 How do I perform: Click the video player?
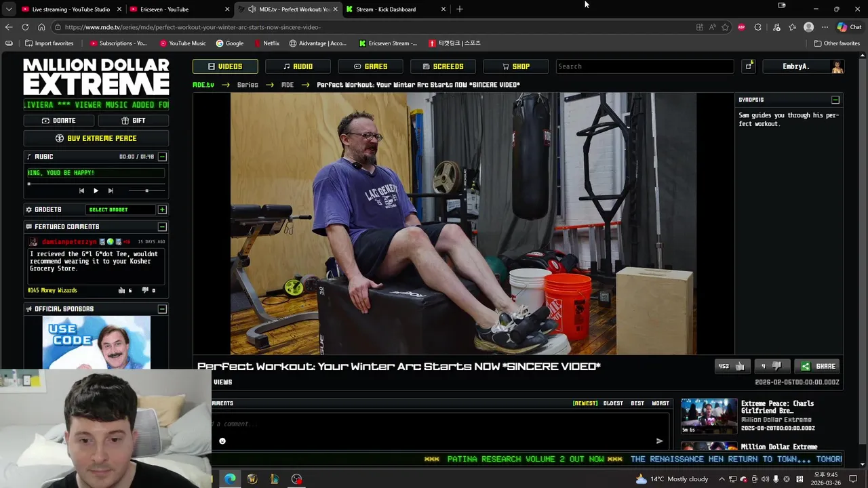click(463, 224)
